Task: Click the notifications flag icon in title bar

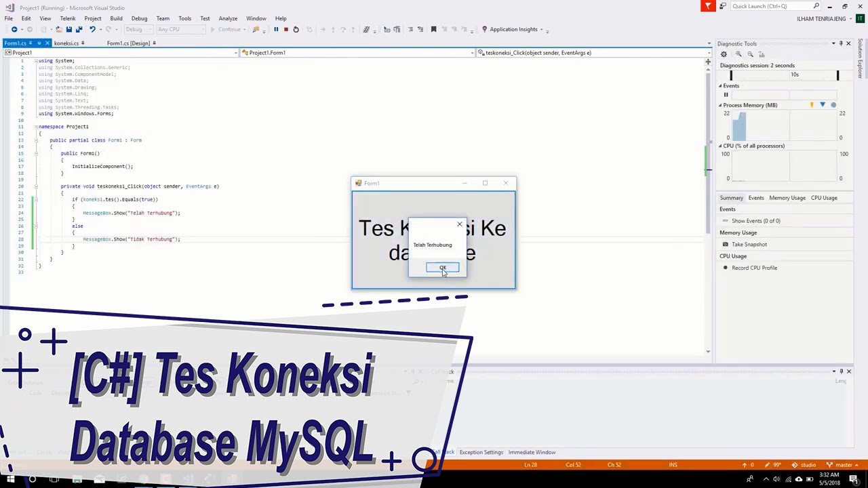Action: (708, 6)
